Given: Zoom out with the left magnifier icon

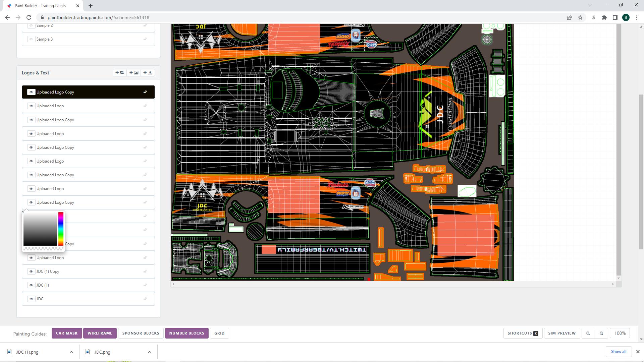Looking at the screenshot, I should point(588,333).
